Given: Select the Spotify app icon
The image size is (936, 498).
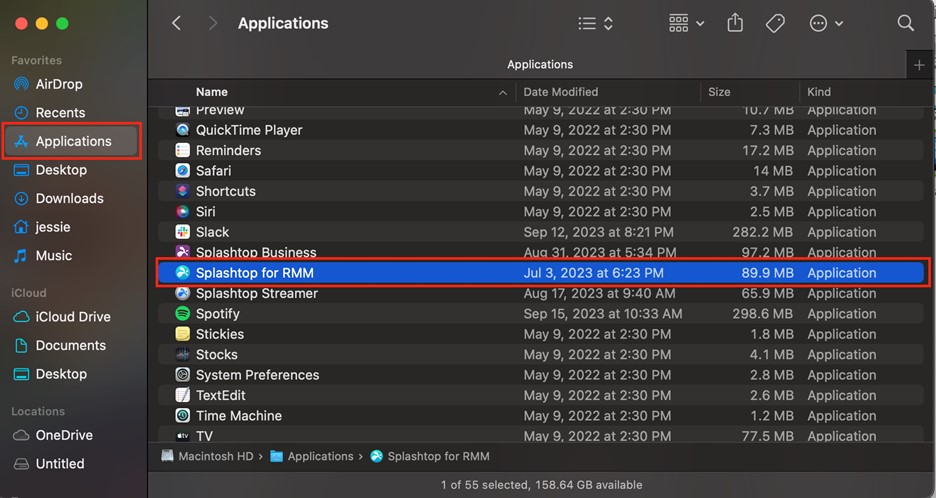Looking at the screenshot, I should 183,313.
